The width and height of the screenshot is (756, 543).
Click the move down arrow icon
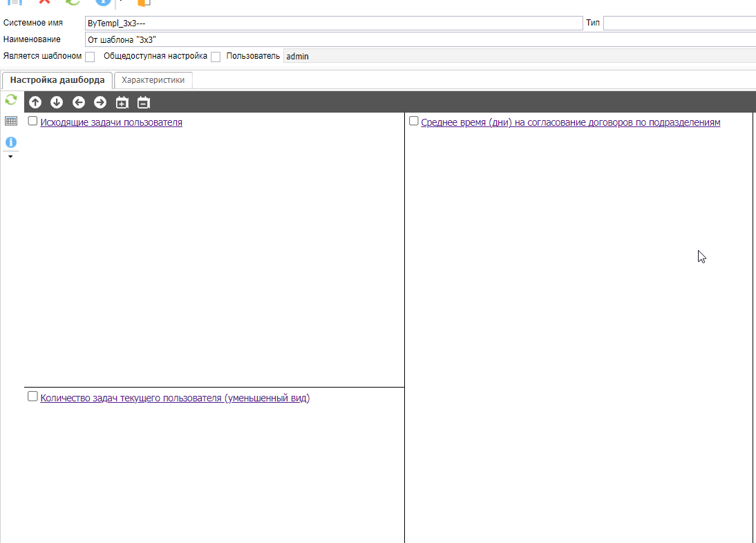tap(57, 102)
